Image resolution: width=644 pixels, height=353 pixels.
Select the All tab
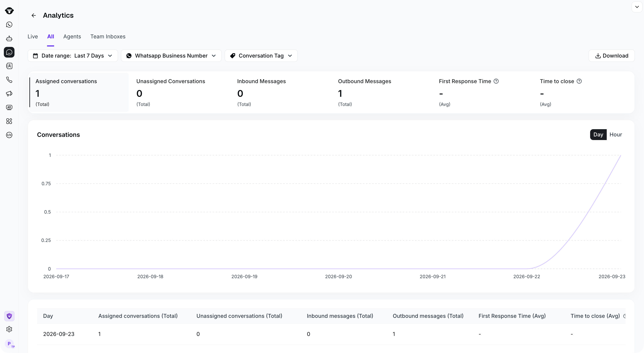click(x=50, y=36)
